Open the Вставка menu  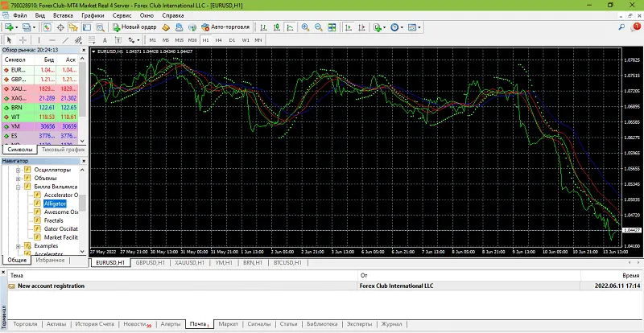(x=63, y=15)
